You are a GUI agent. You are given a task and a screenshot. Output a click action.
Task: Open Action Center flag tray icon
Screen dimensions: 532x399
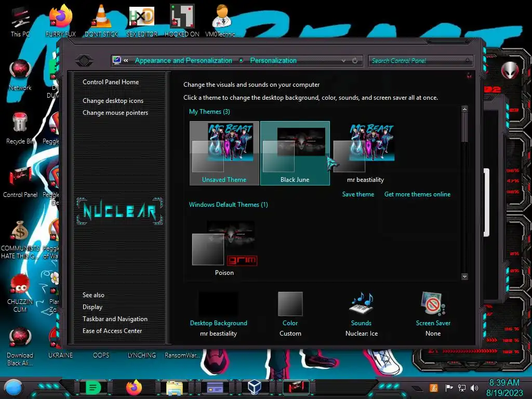coord(449,388)
